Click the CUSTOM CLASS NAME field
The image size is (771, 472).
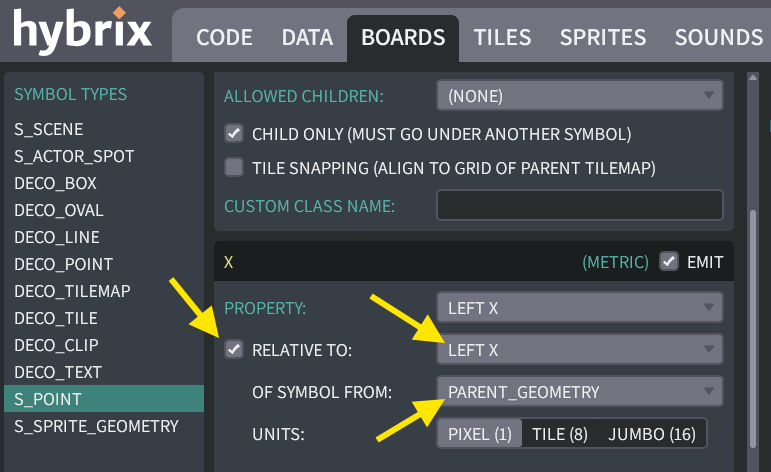click(579, 206)
